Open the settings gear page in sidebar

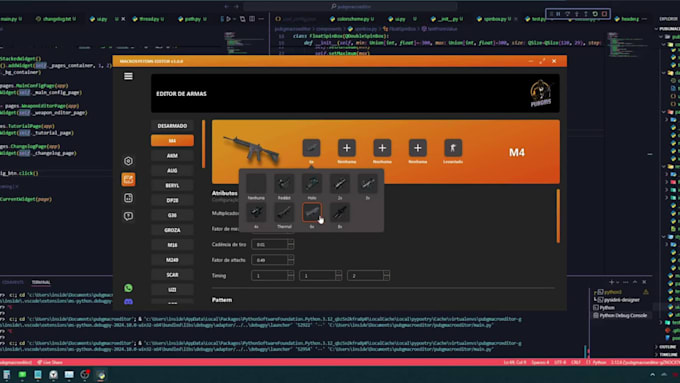coord(128,161)
